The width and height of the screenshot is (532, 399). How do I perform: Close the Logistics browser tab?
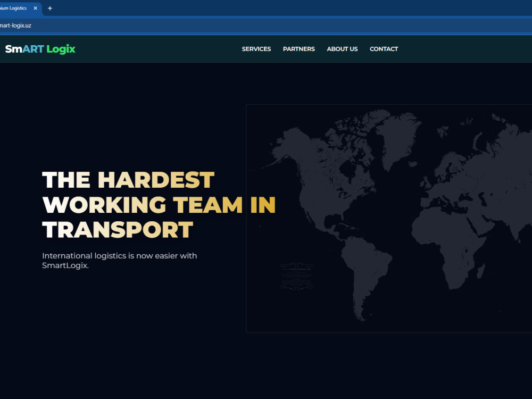tap(35, 8)
